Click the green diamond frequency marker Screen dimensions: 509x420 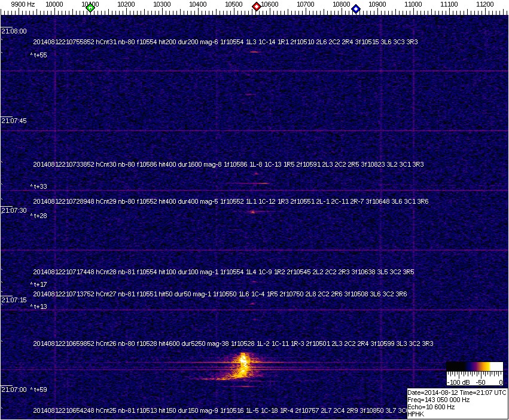90,8
